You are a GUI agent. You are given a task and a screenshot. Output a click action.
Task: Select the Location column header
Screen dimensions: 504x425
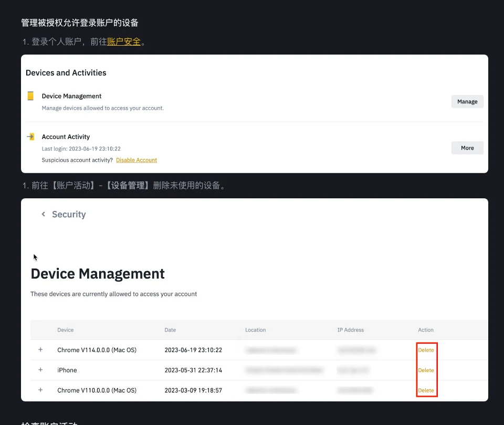coord(255,330)
